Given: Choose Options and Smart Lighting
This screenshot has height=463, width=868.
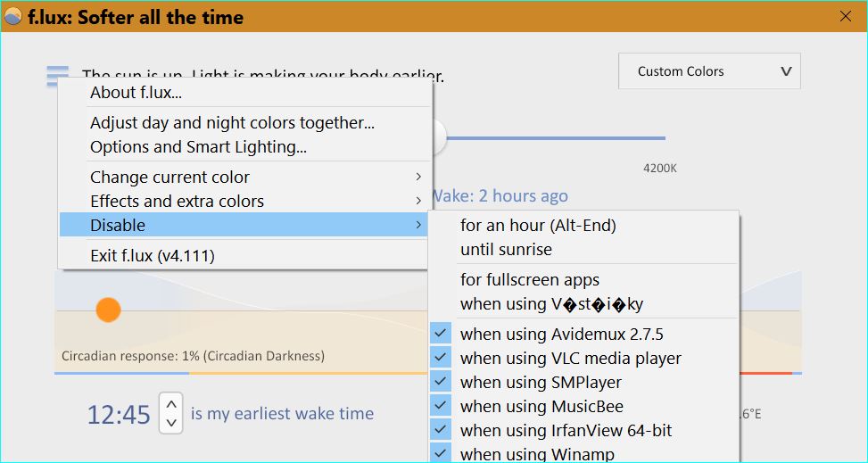Looking at the screenshot, I should [198, 147].
